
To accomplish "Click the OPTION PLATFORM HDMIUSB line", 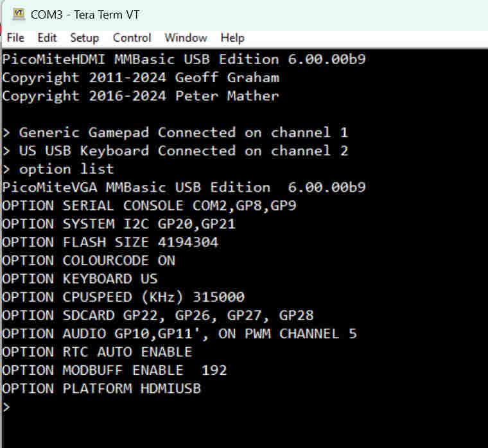I will pyautogui.click(x=101, y=388).
